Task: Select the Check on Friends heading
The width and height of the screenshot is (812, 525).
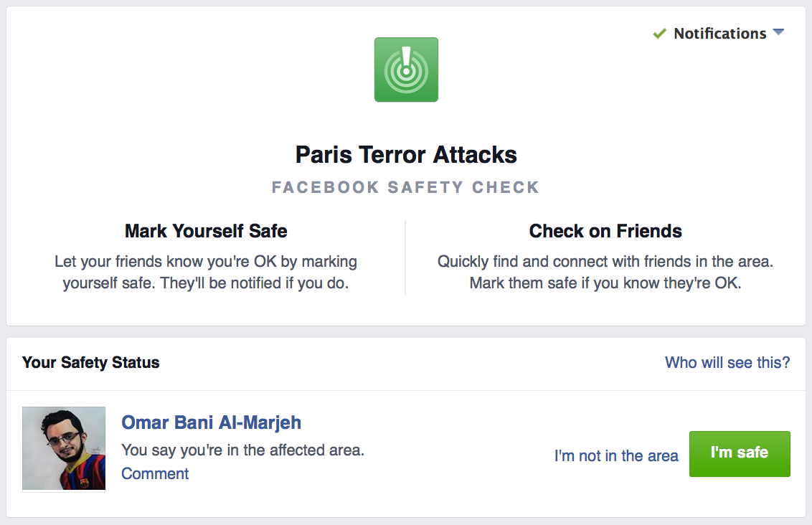Action: [x=605, y=231]
